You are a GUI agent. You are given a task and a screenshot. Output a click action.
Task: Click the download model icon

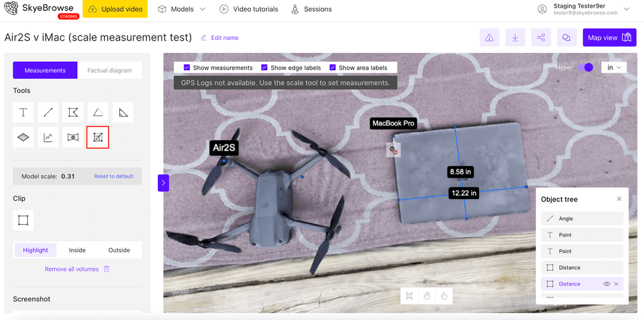515,37
